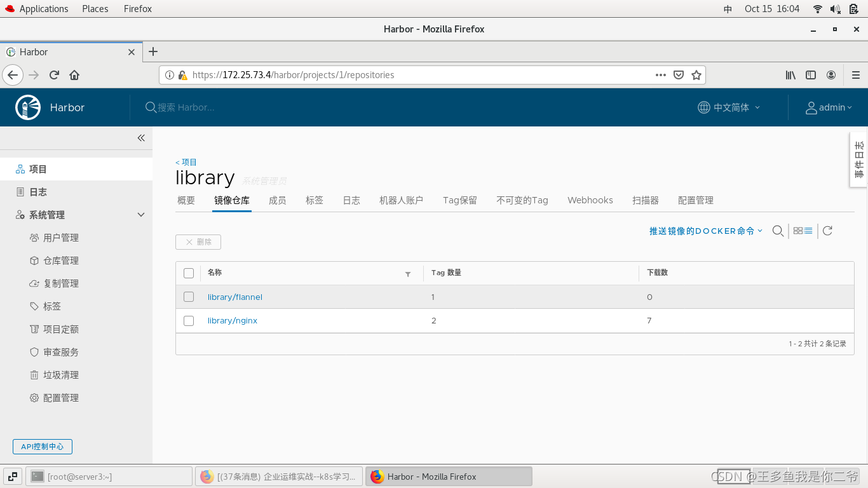Refresh the repository list
This screenshot has height=488, width=868.
(827, 231)
